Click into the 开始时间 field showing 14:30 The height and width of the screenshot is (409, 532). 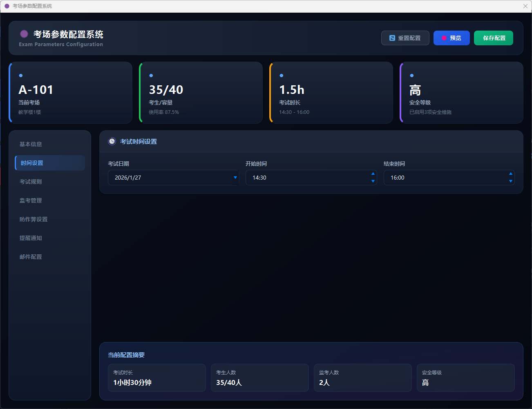pyautogui.click(x=306, y=178)
